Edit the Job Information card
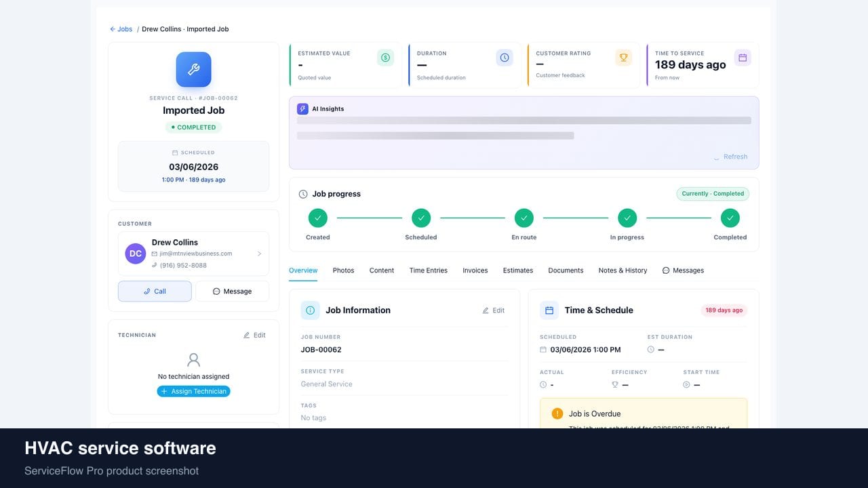 (x=494, y=310)
